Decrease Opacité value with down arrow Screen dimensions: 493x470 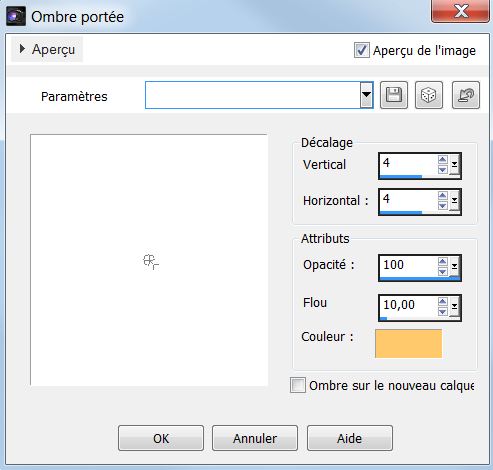(442, 272)
